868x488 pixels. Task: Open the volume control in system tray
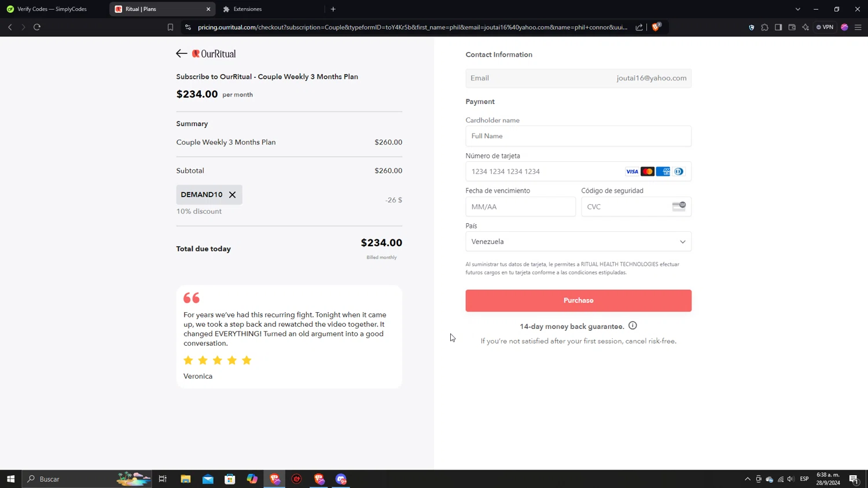click(791, 479)
